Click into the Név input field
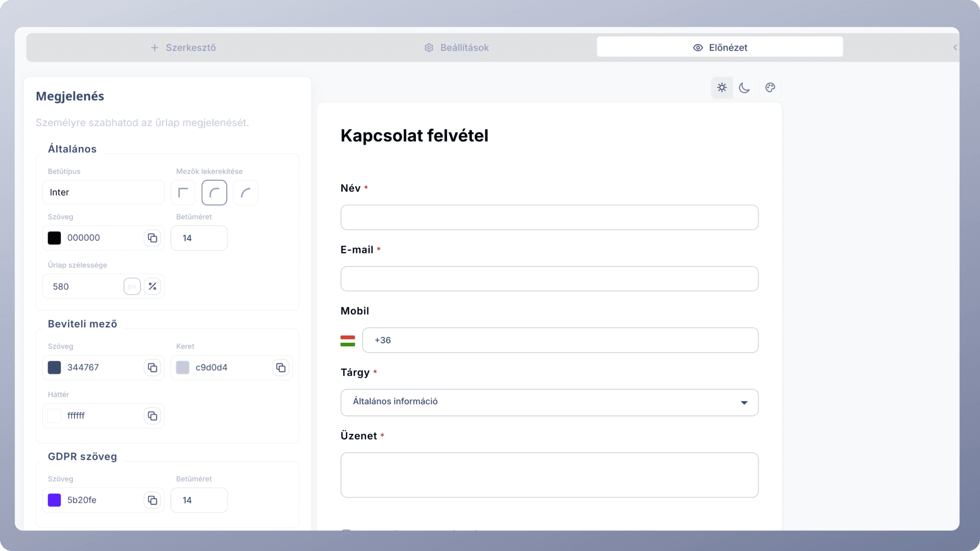The height and width of the screenshot is (551, 980). 549,217
